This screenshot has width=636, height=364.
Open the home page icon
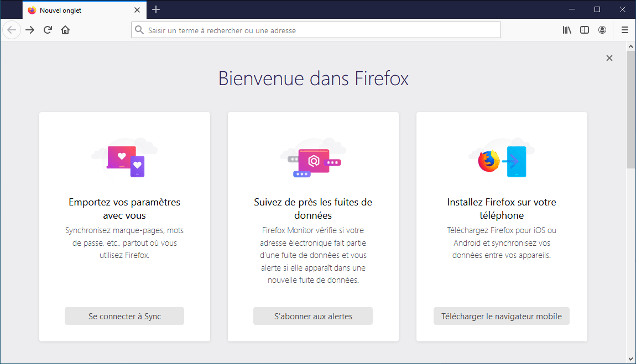pos(65,30)
